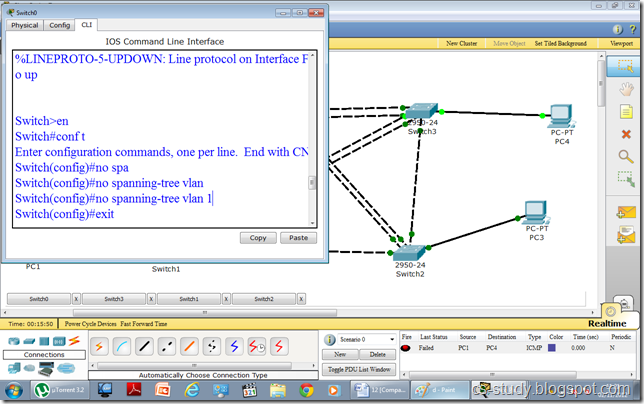Click the PC4 computer icon
Image resolution: width=644 pixels, height=404 pixels.
pyautogui.click(x=561, y=114)
